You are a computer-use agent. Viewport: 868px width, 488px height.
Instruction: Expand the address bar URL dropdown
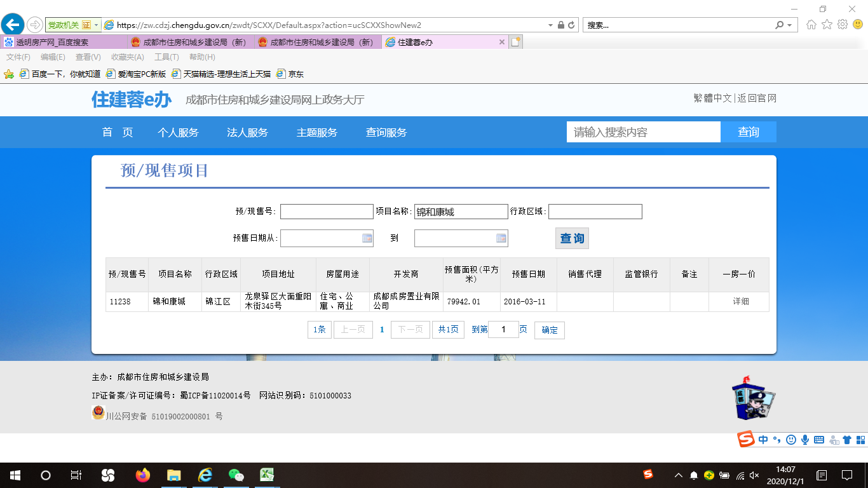tap(550, 25)
